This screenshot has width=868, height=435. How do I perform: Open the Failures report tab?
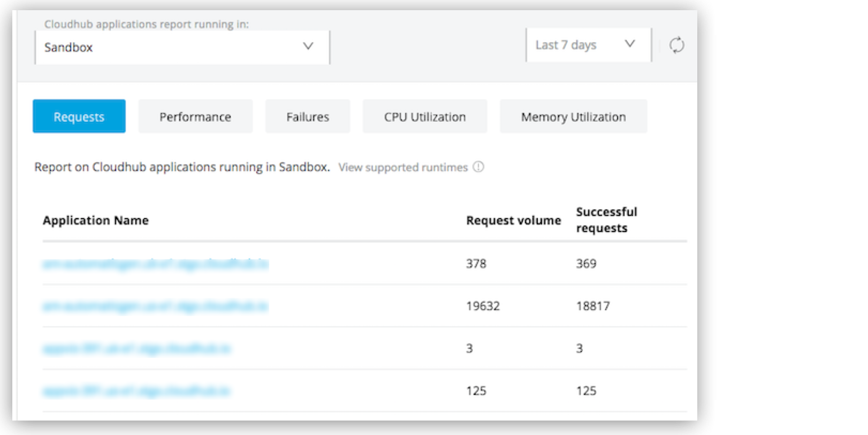(x=307, y=116)
